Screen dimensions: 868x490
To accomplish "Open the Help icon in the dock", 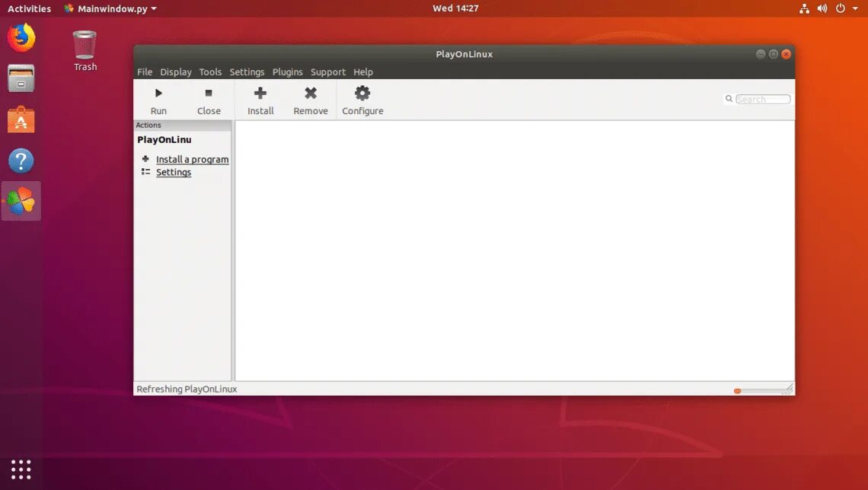I will tap(21, 161).
